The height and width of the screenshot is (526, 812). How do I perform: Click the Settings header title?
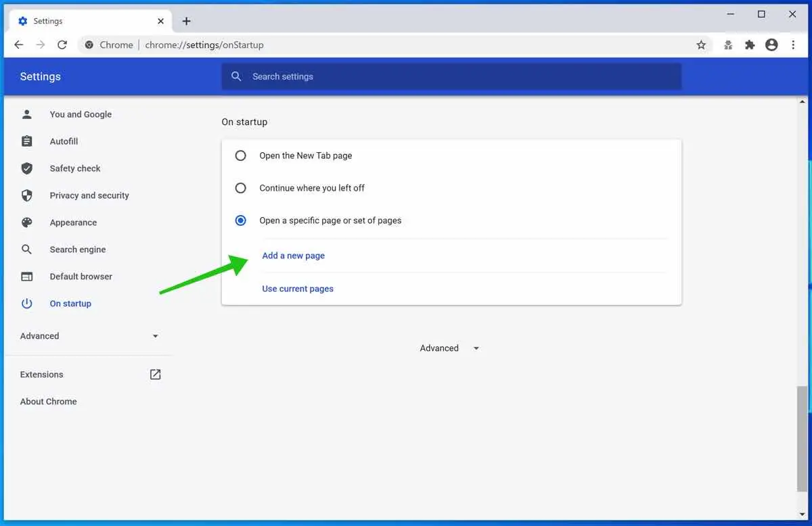coord(41,76)
